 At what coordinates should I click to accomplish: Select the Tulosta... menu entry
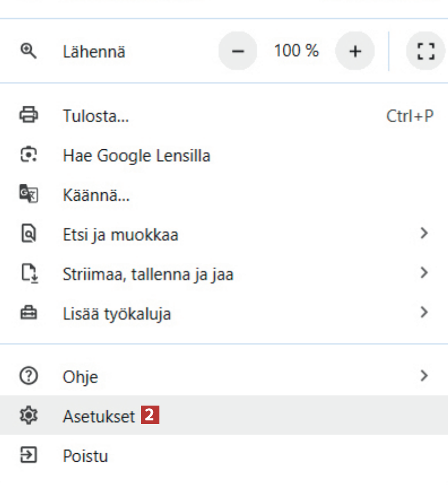tap(96, 116)
